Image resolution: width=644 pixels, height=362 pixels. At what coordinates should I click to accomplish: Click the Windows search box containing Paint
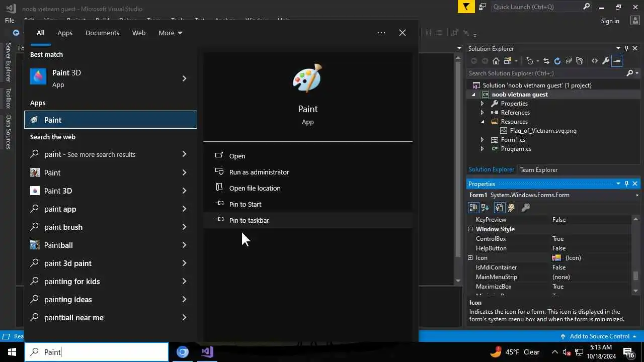click(97, 352)
